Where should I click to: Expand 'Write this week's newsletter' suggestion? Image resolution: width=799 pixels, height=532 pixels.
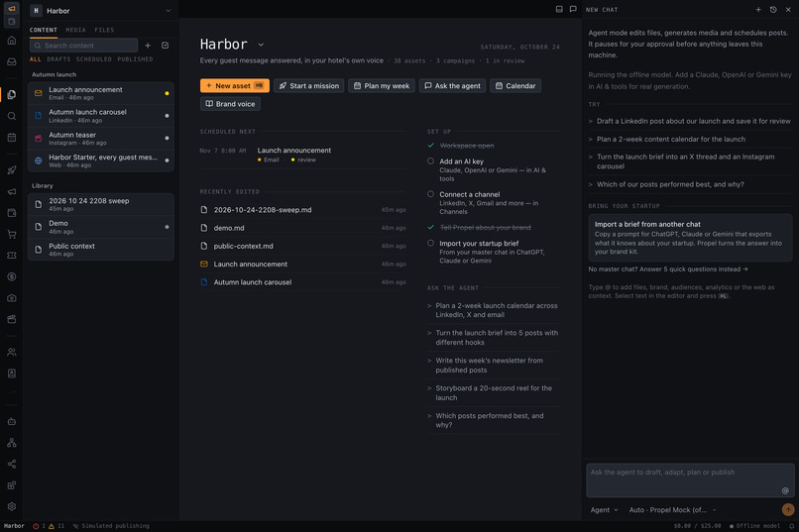click(x=494, y=365)
